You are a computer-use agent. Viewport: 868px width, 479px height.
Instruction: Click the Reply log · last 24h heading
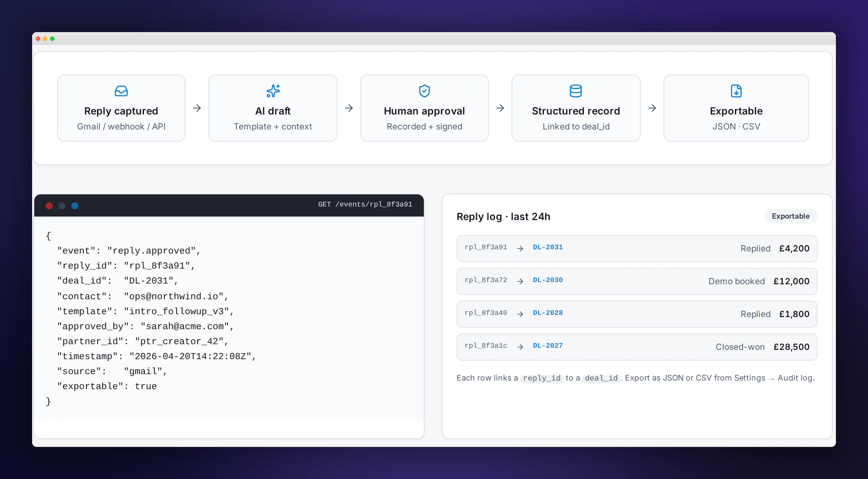503,216
